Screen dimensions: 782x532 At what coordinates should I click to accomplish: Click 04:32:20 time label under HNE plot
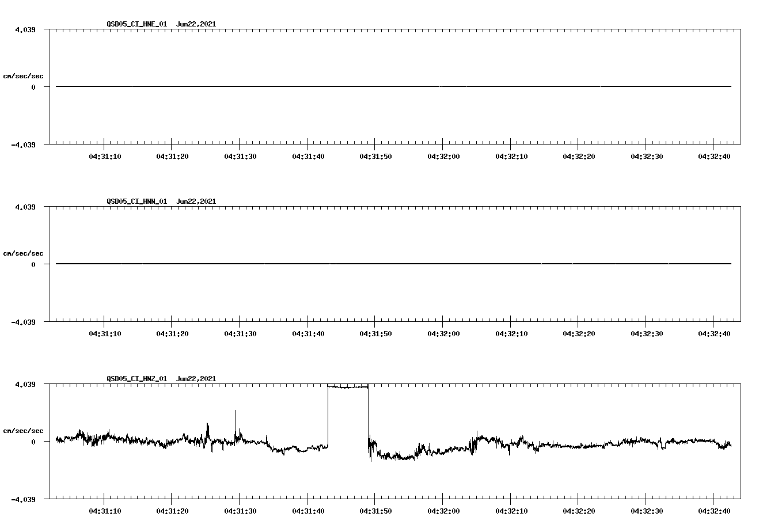(x=579, y=156)
